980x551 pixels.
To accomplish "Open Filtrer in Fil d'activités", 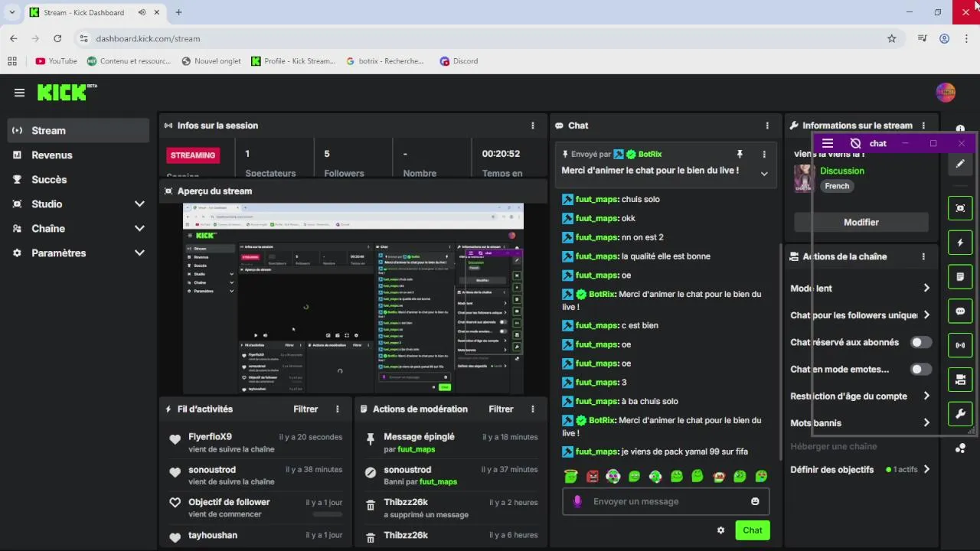I will (305, 409).
